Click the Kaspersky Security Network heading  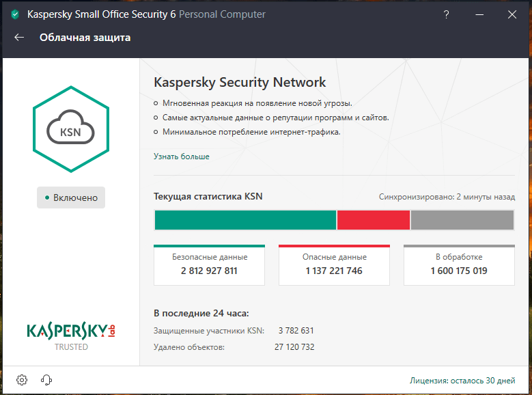tap(240, 83)
